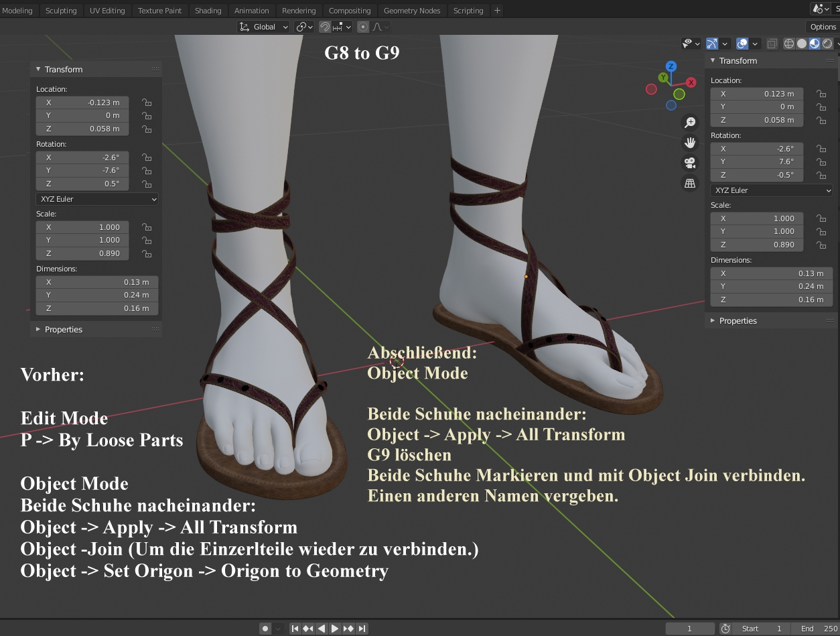Toggle camera view with camera icon
Screen dimensions: 840x636
click(690, 163)
